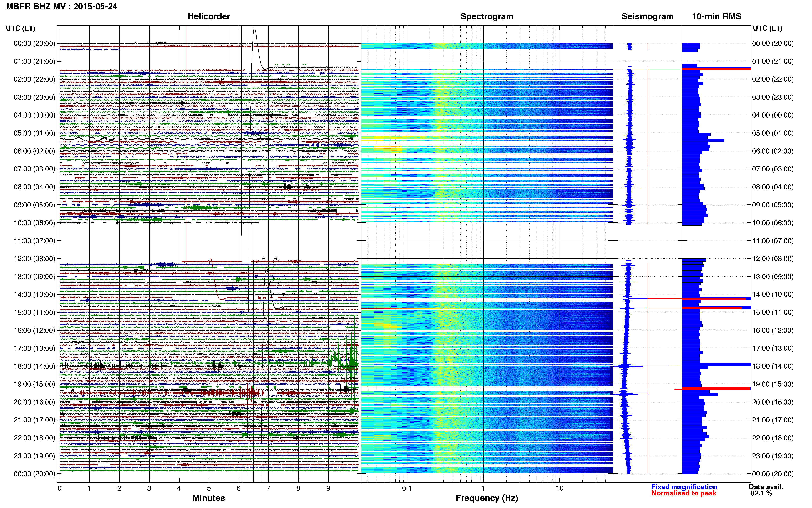
Task: Click the 'Helicorder' panel heading
Action: pos(209,16)
